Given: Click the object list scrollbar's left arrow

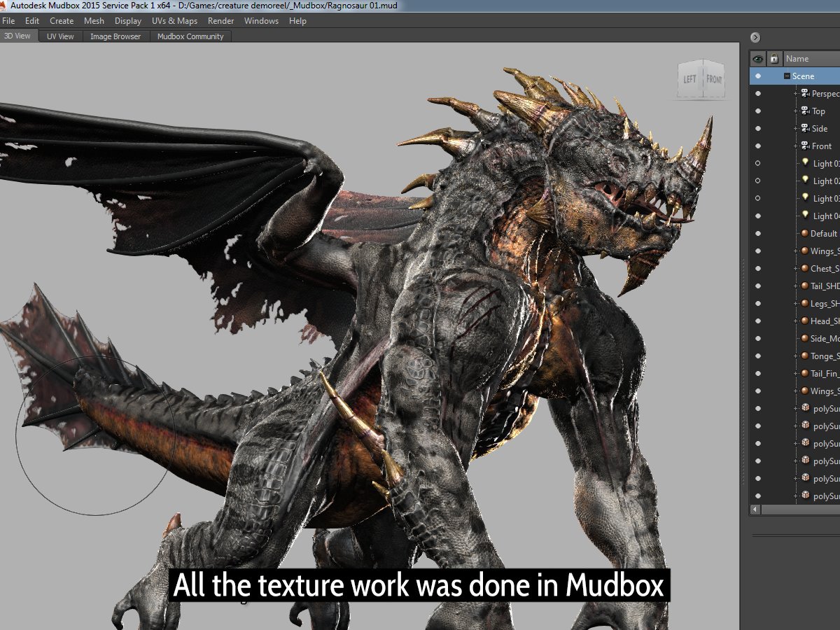Looking at the screenshot, I should click(x=755, y=510).
